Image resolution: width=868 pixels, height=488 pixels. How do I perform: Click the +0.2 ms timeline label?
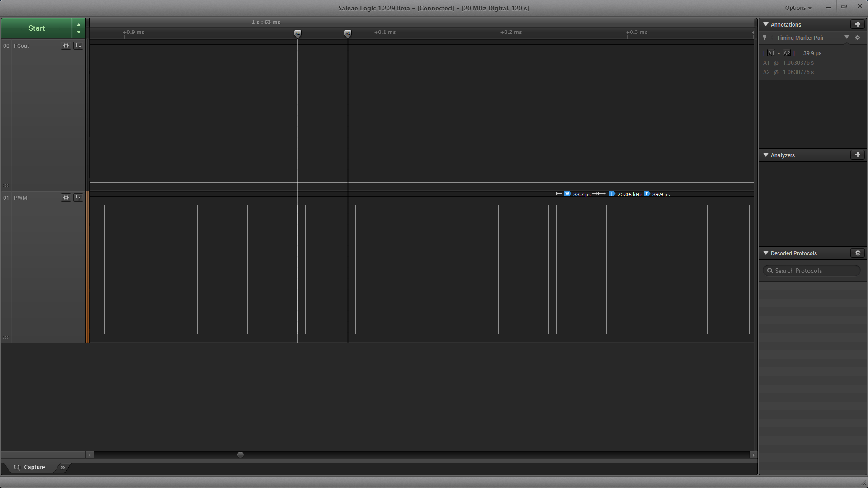511,32
